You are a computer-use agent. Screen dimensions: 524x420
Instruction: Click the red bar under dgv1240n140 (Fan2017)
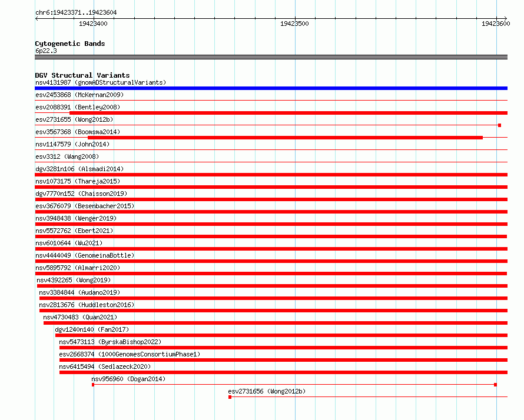coord(281,335)
